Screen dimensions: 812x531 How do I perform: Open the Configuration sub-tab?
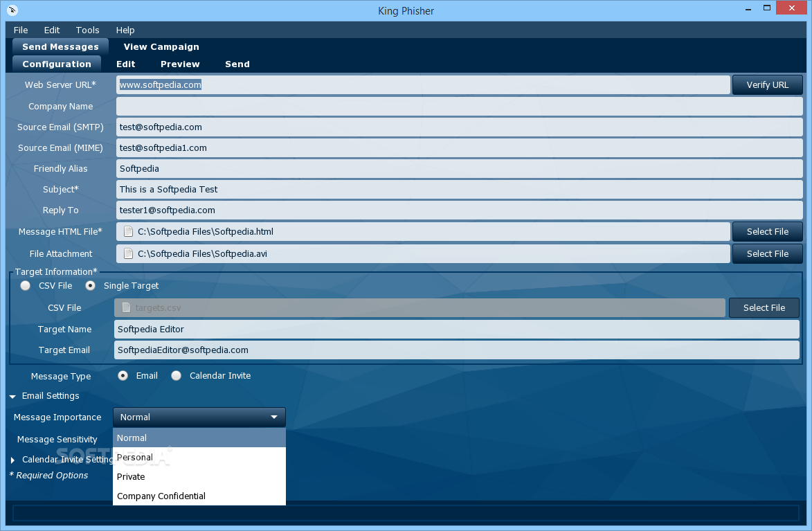pyautogui.click(x=57, y=64)
